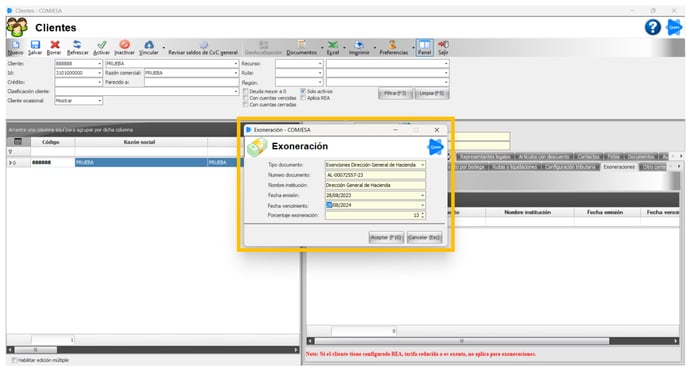This screenshot has width=688, height=369.
Task: Open the Razón comercial PRUEBA combo box
Action: click(191, 73)
